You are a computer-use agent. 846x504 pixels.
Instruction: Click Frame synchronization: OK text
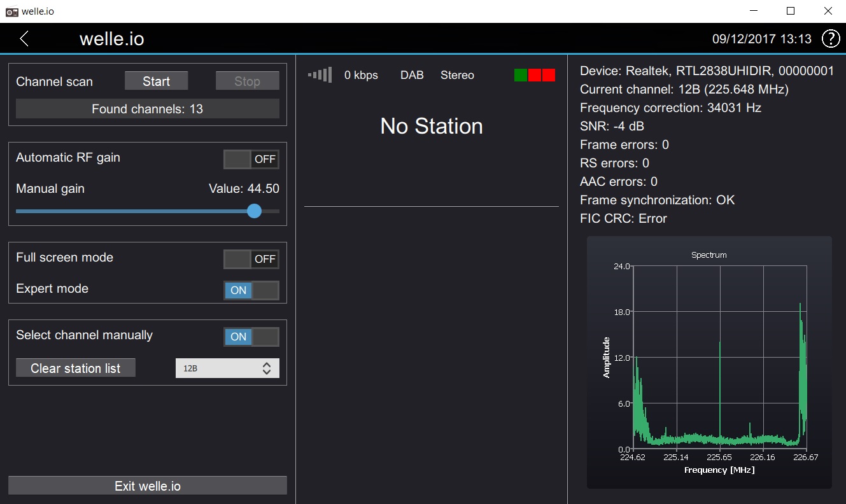click(x=657, y=200)
